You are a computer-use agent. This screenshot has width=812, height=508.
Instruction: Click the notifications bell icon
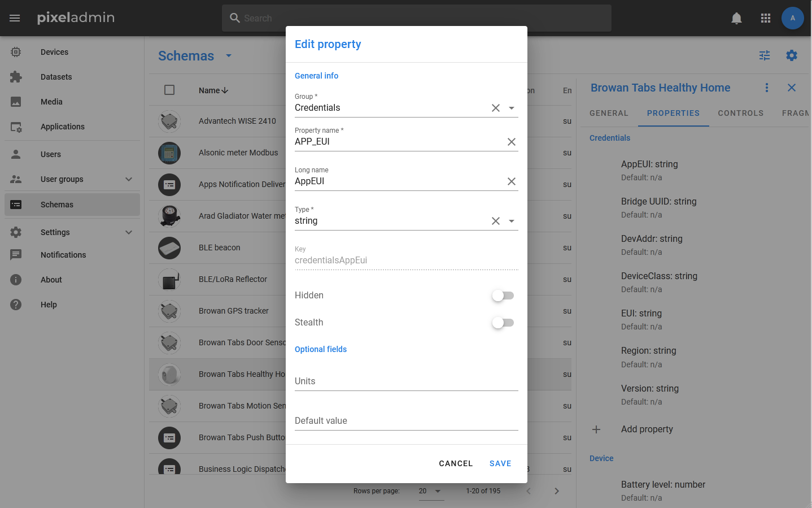point(736,18)
